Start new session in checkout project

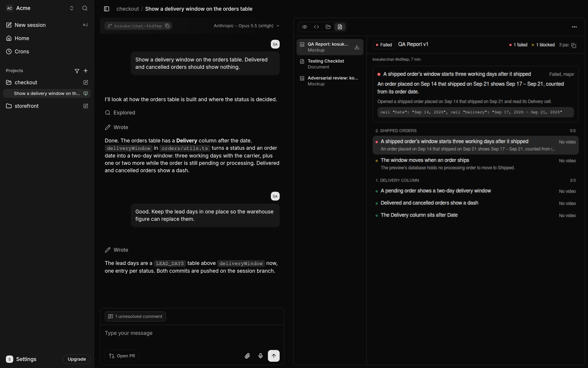(85, 82)
